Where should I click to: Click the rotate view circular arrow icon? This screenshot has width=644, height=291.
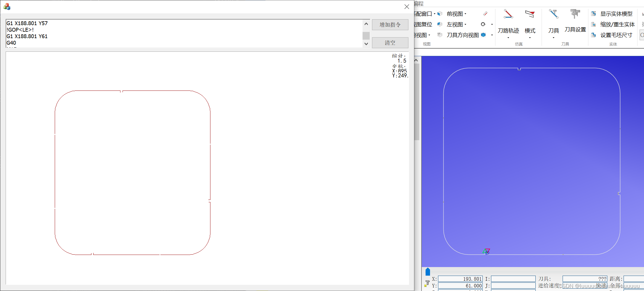tap(483, 24)
